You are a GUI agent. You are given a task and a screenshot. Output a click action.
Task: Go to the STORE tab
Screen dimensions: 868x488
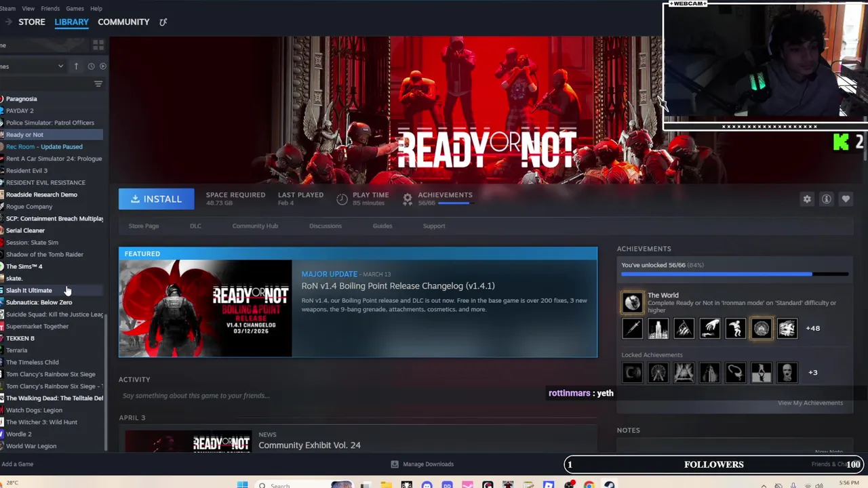pyautogui.click(x=32, y=22)
